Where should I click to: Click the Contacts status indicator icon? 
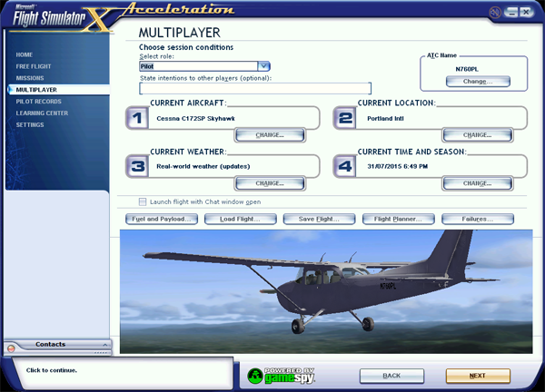11,348
